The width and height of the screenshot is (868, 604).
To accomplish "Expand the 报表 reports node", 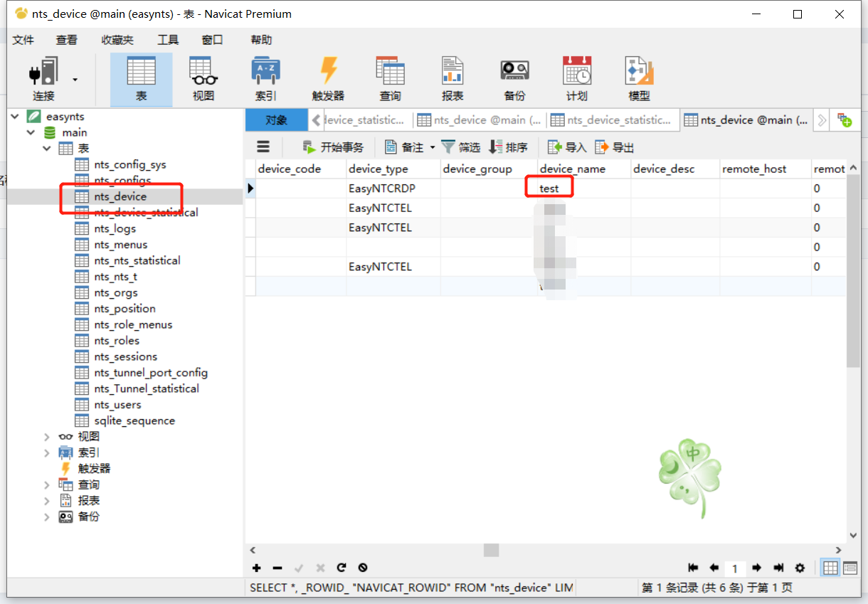I will pos(47,501).
